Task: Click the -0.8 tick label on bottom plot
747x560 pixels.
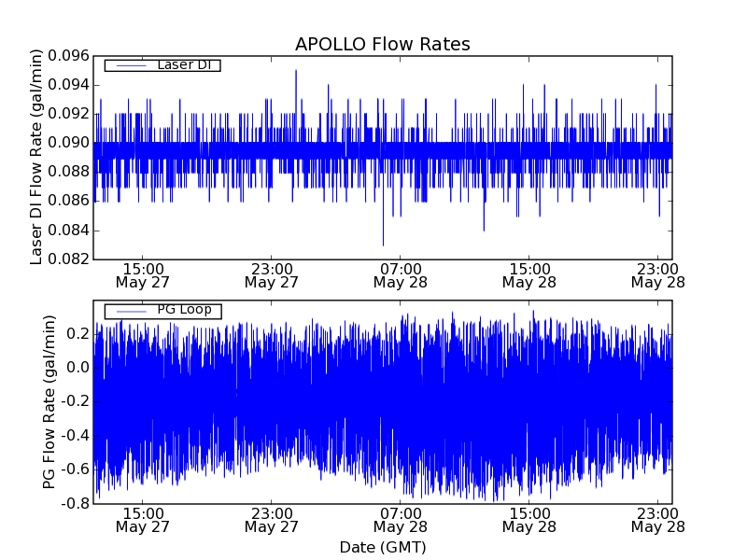Action: 74,503
